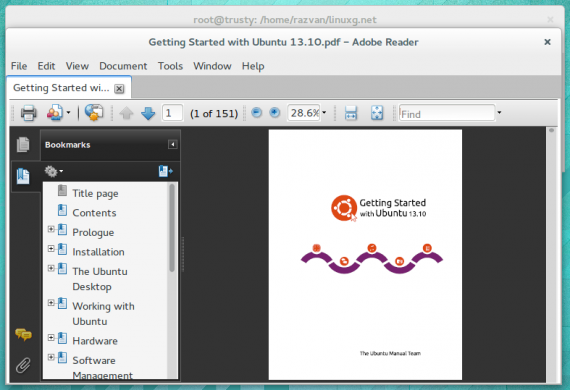This screenshot has width=570, height=390.
Task: Collapse the Bookmarks panel with arrow button
Action: pos(173,145)
